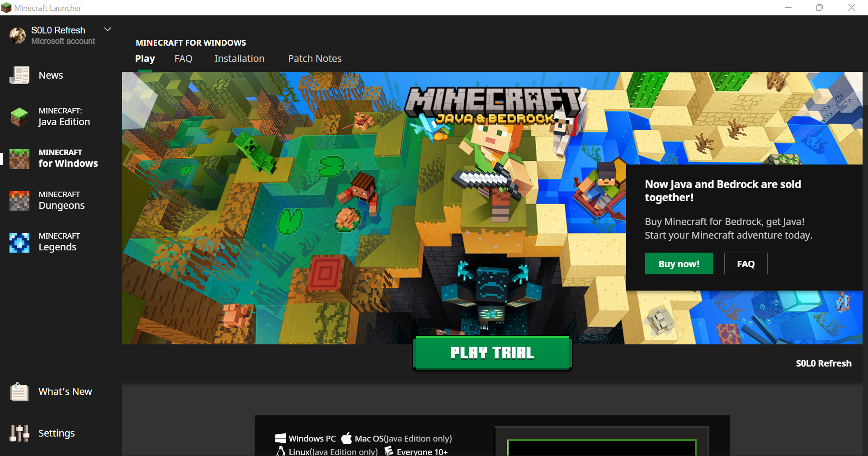Open the Settings sliders icon
This screenshot has width=868, height=456.
(19, 433)
